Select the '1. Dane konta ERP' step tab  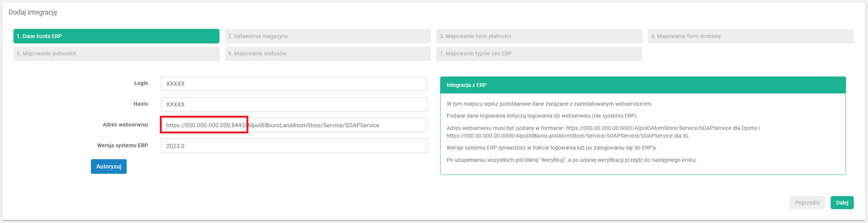[x=116, y=36]
